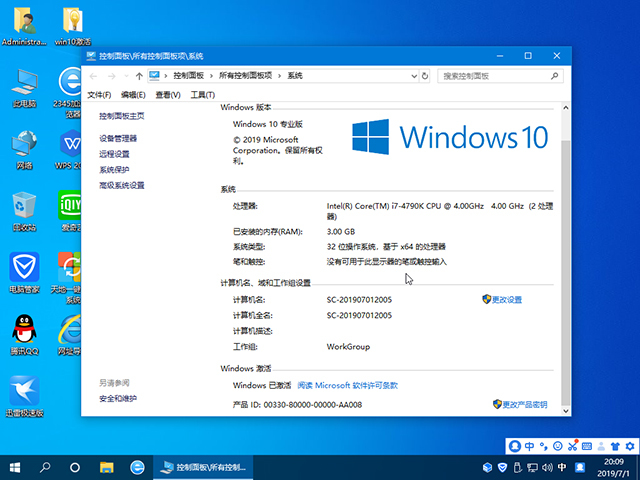Launch 电脑管家 blue shield desktop icon

click(x=25, y=268)
